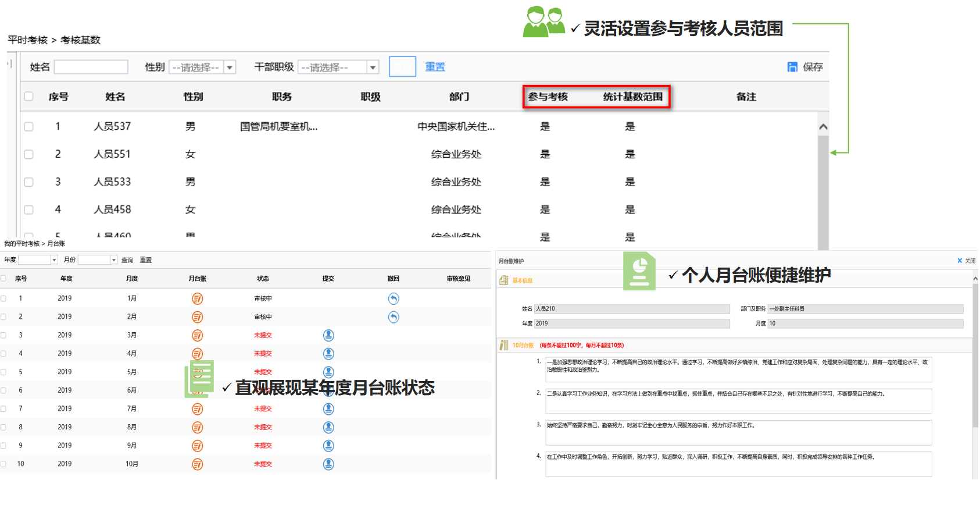This screenshot has width=980, height=512.
Task: Withdraw the 2月 ledger via 撤回 icon
Action: point(394,317)
